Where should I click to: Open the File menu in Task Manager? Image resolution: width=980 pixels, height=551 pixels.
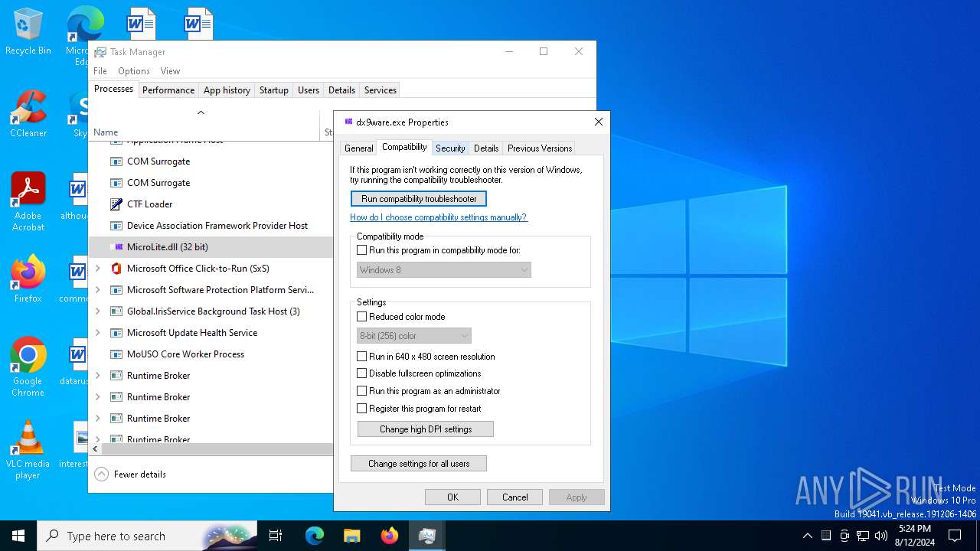coord(100,71)
